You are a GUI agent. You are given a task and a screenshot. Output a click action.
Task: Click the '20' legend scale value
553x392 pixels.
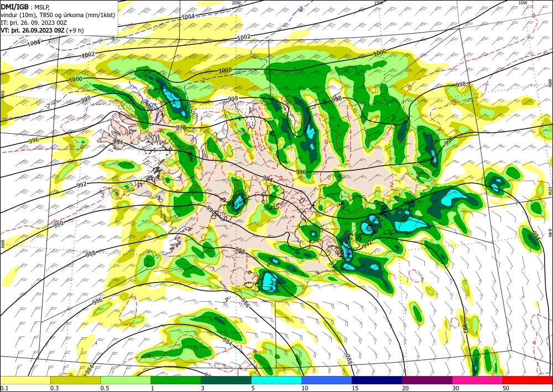click(x=405, y=388)
